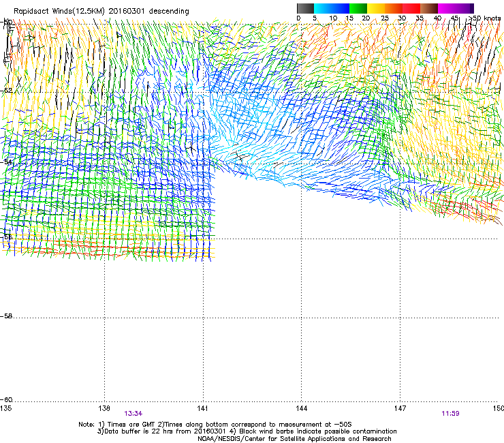This screenshot has height=443, width=504.
Task: Click the purple 13:34 timestamp
Action: point(133,414)
